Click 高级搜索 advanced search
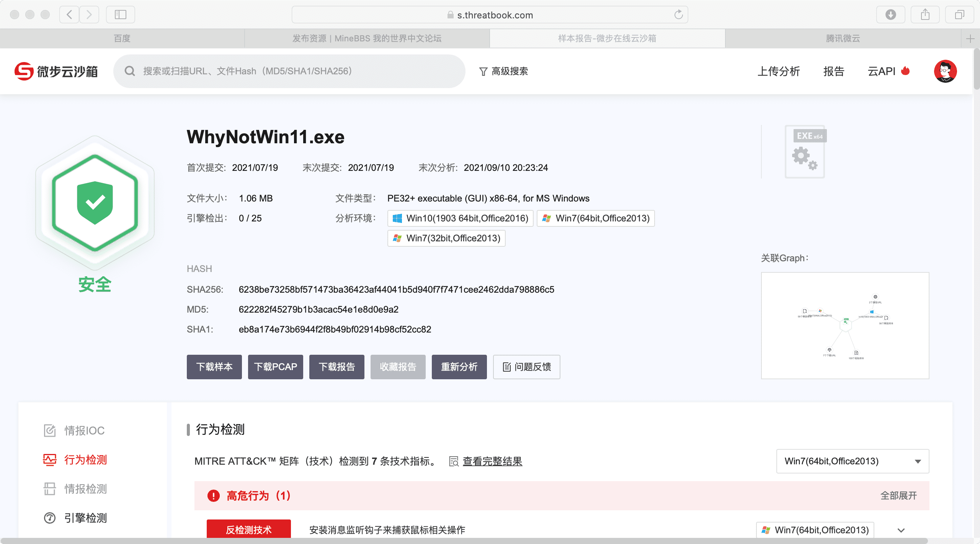The width and height of the screenshot is (980, 544). coord(504,71)
